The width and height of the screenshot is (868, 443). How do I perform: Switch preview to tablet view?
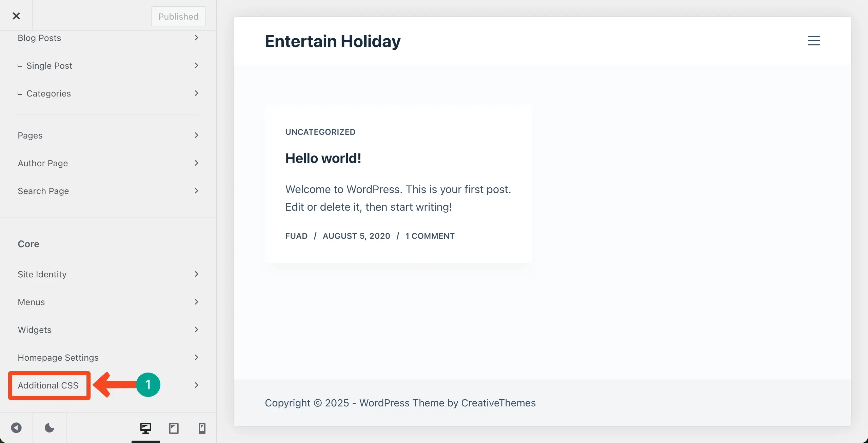174,428
